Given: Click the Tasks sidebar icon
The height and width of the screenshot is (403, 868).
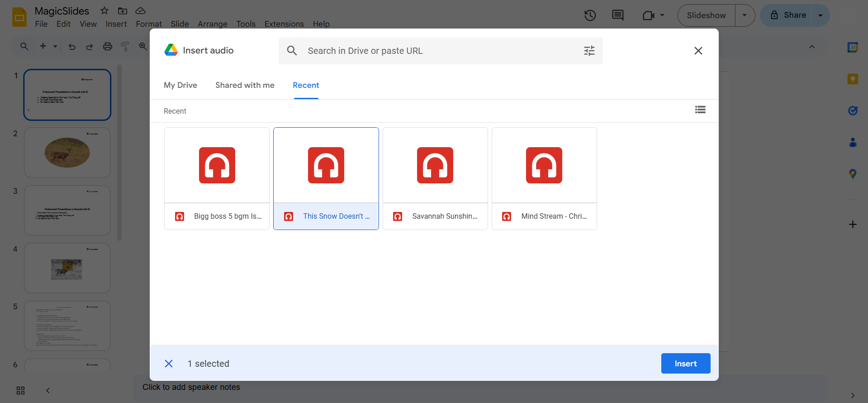Looking at the screenshot, I should 853,110.
